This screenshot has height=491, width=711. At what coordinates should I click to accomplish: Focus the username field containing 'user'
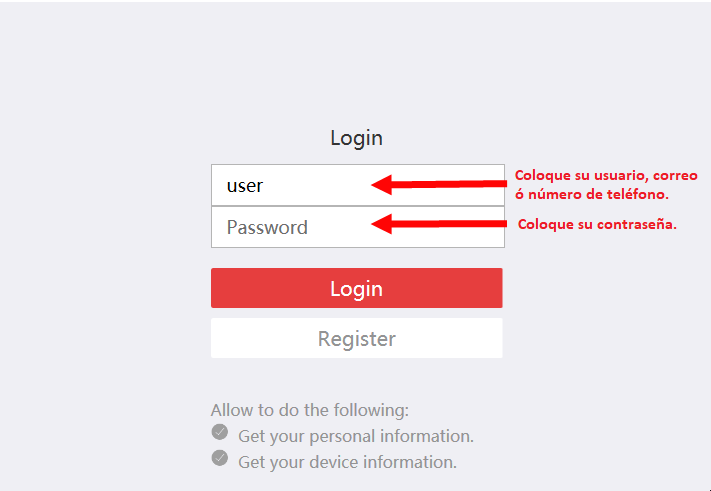point(358,185)
